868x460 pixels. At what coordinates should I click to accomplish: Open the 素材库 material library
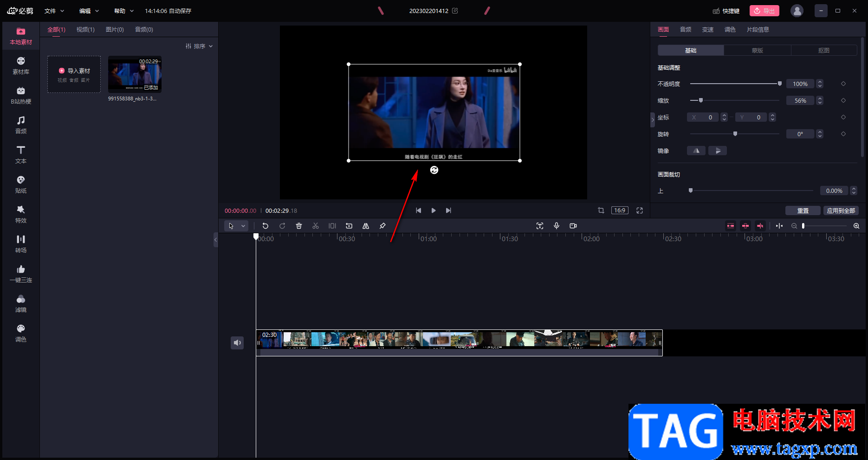21,66
